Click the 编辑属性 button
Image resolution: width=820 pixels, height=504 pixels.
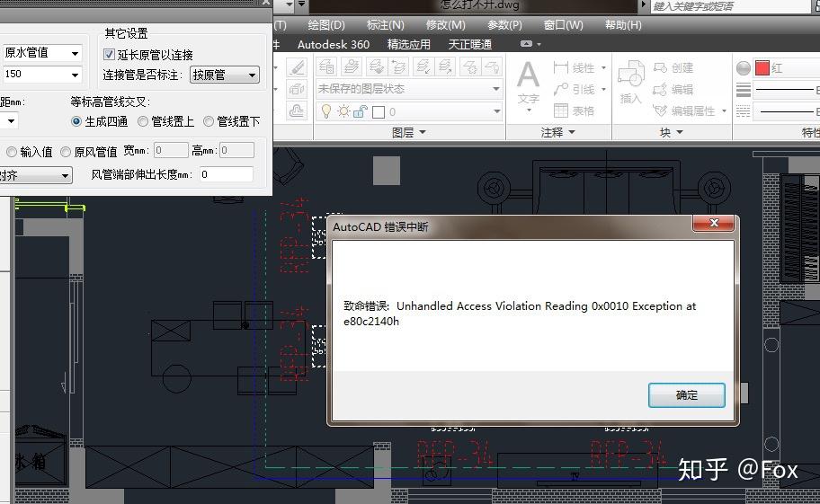(x=684, y=111)
